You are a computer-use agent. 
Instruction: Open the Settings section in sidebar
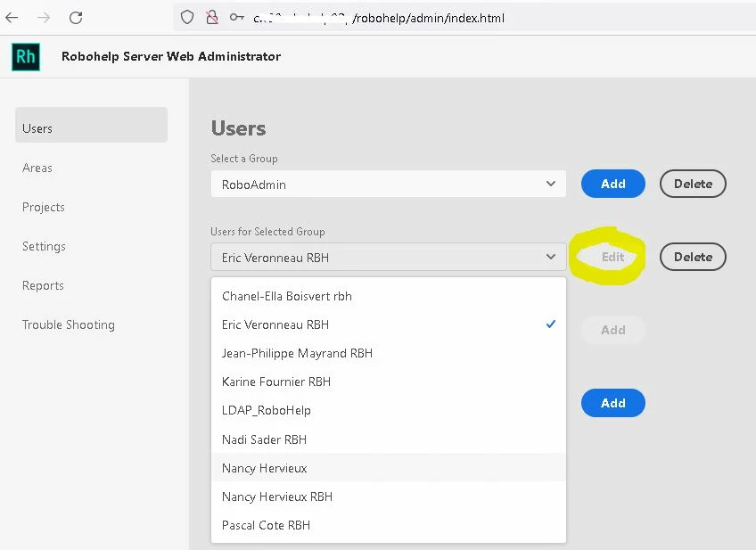tap(44, 246)
